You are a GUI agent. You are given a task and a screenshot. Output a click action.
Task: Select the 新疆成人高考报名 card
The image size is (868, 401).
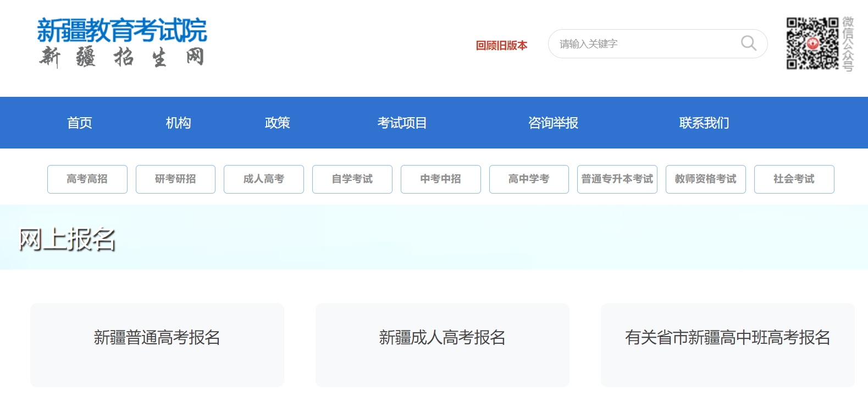(x=442, y=345)
